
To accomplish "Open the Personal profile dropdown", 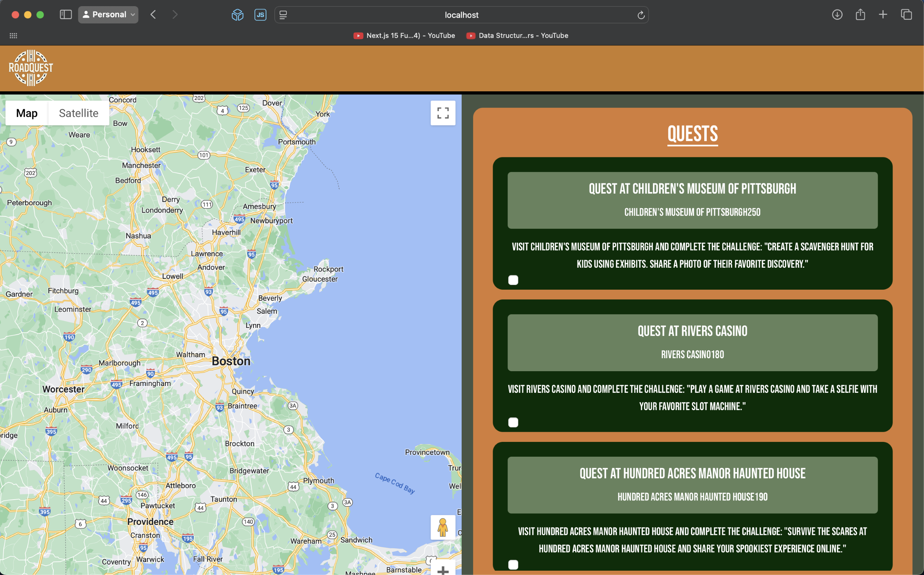I will point(108,15).
